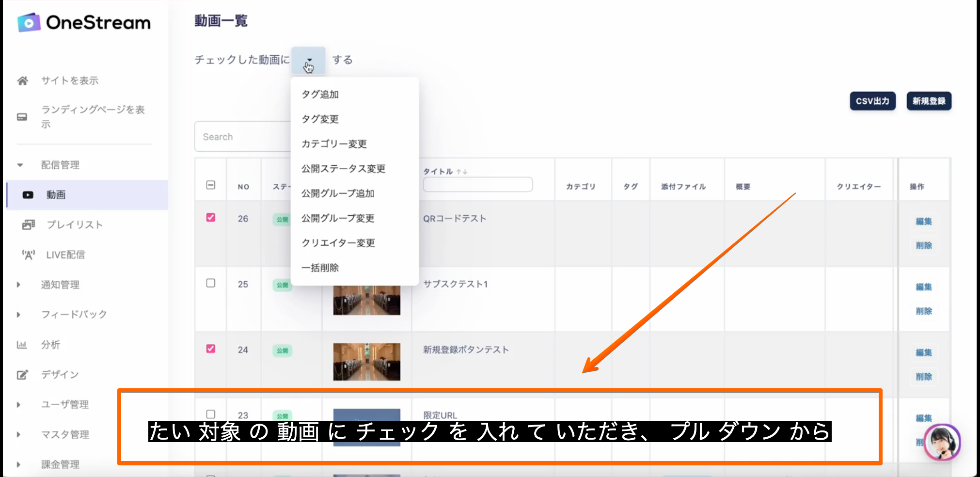Select the 動画 video icon in sidebar
Screen dimensions: 980x477
pyautogui.click(x=28, y=195)
